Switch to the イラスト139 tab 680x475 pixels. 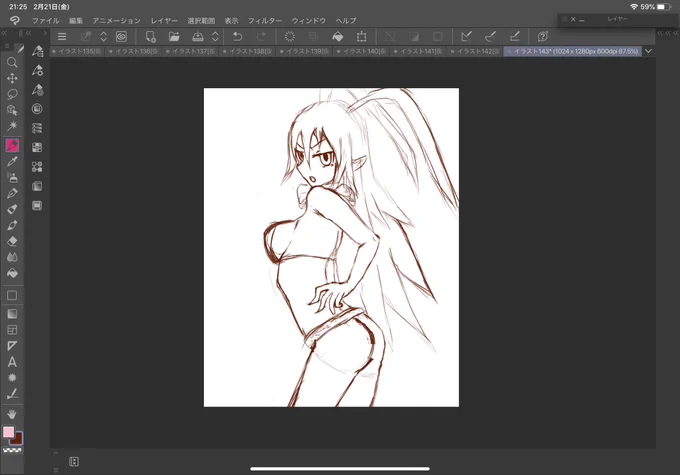pos(304,51)
